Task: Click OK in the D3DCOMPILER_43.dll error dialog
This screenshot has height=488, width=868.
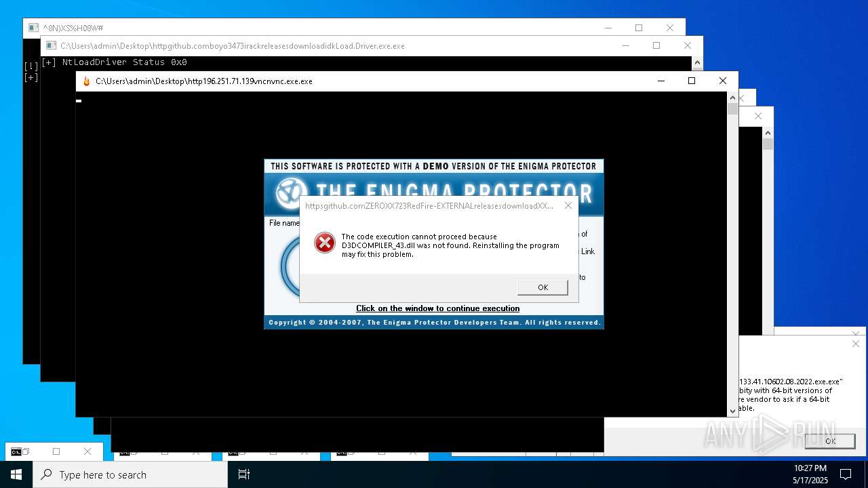Action: [542, 287]
